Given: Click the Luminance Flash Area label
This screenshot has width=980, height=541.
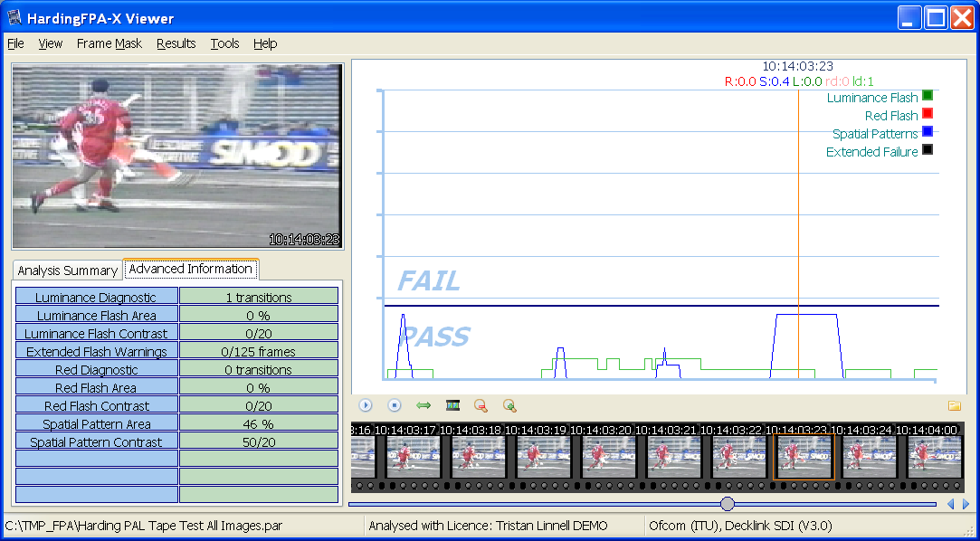Looking at the screenshot, I should coord(96,316).
